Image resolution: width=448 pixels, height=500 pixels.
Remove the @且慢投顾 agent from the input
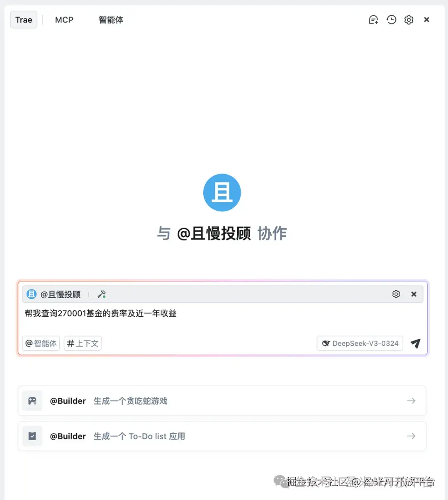414,294
